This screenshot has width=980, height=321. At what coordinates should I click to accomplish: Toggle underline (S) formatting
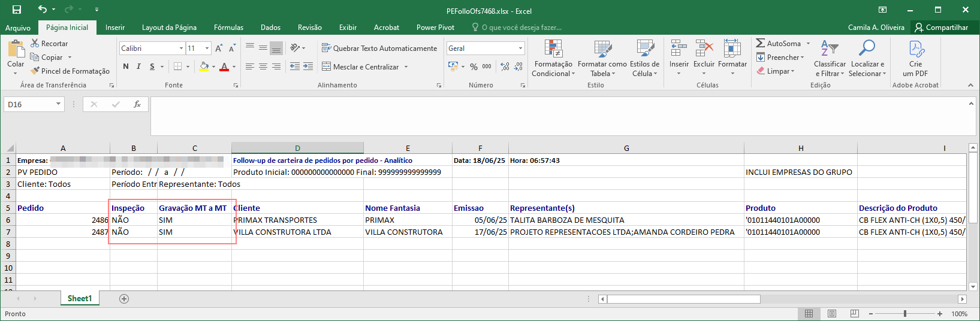point(152,66)
